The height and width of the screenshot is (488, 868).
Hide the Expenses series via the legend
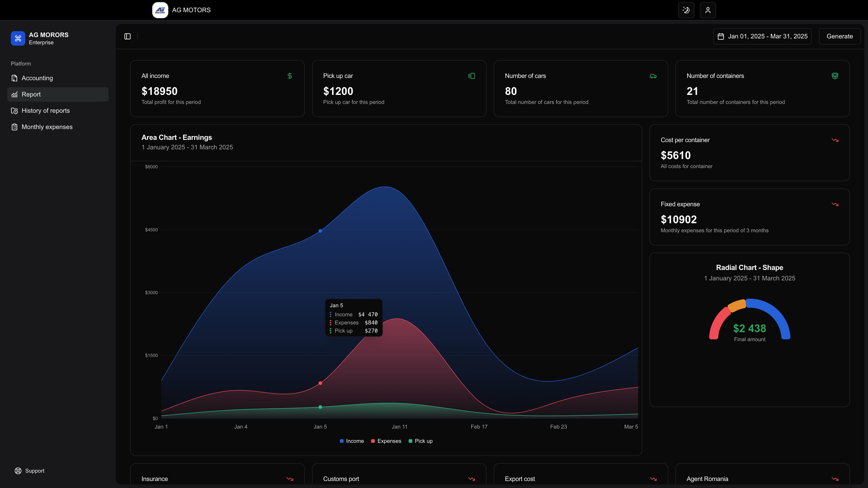[386, 441]
